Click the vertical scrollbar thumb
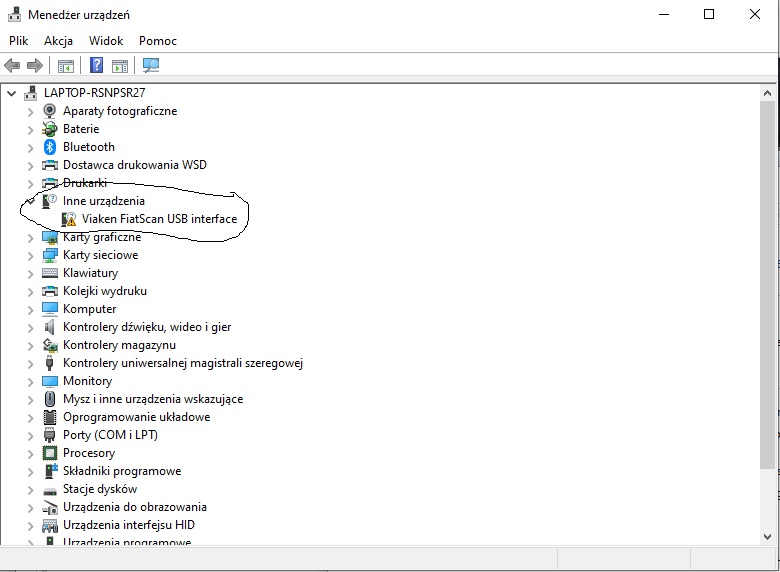 [767, 285]
